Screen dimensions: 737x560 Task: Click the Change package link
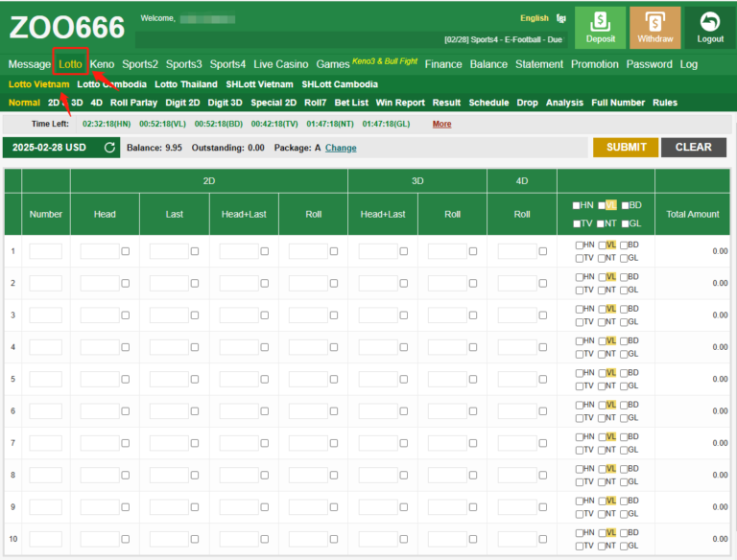coord(341,148)
